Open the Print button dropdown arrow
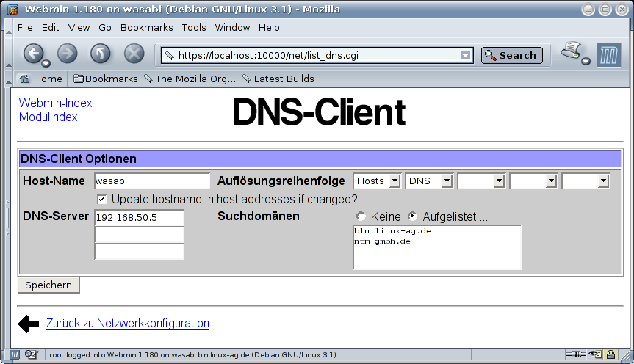 pos(586,62)
